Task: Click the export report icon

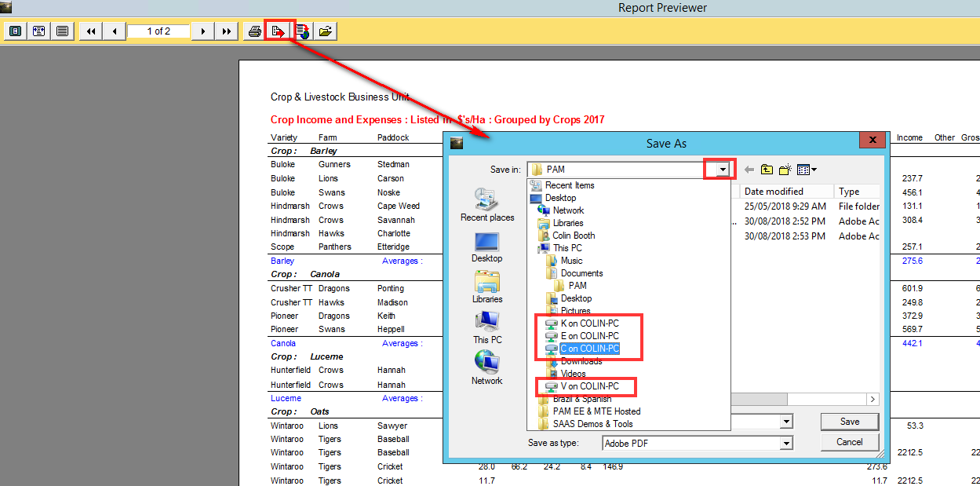Action: point(279,31)
